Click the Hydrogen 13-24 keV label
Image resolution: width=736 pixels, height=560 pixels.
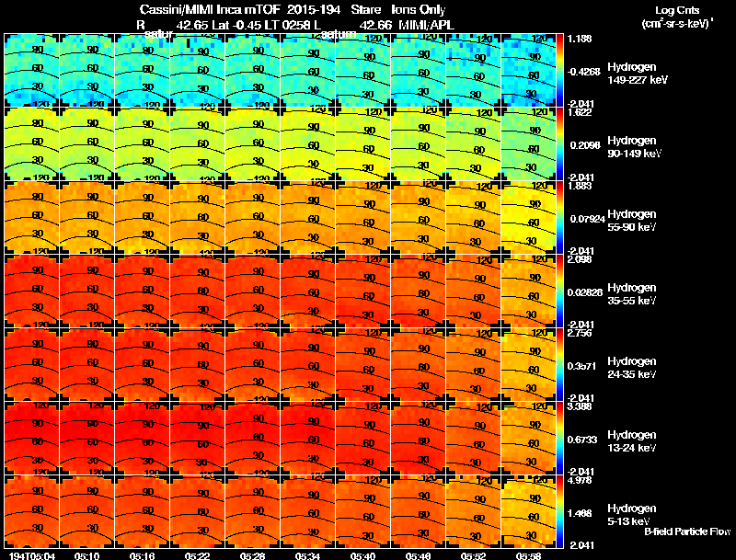pos(632,441)
